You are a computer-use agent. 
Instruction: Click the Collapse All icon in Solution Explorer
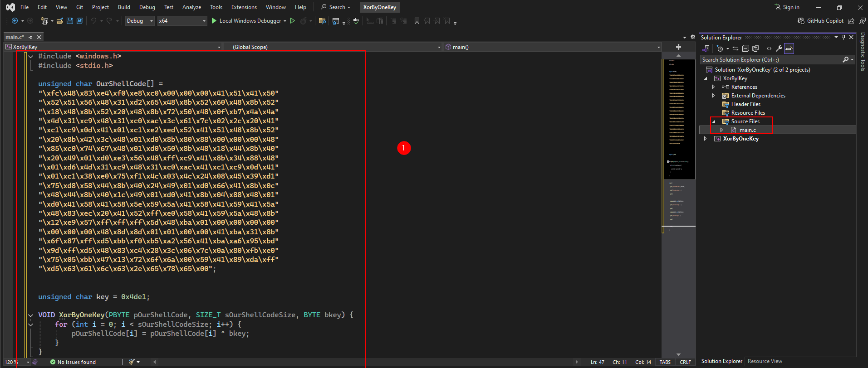tap(745, 48)
